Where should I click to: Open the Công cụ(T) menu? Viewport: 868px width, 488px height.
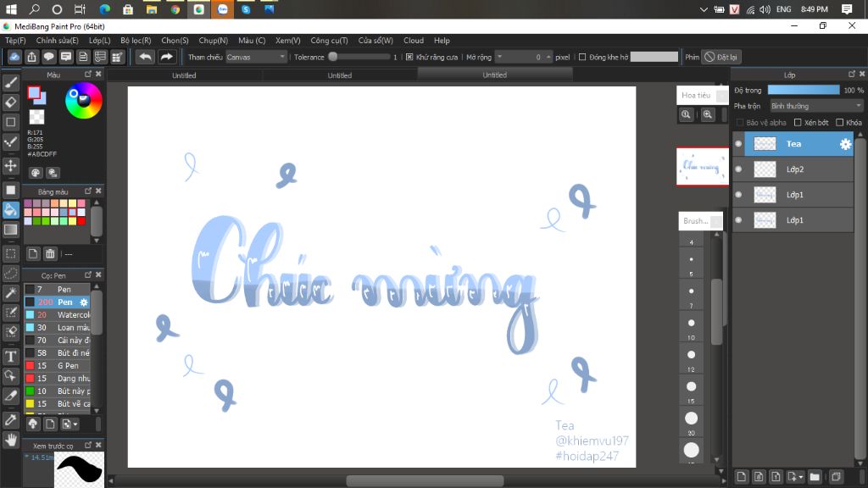click(329, 41)
